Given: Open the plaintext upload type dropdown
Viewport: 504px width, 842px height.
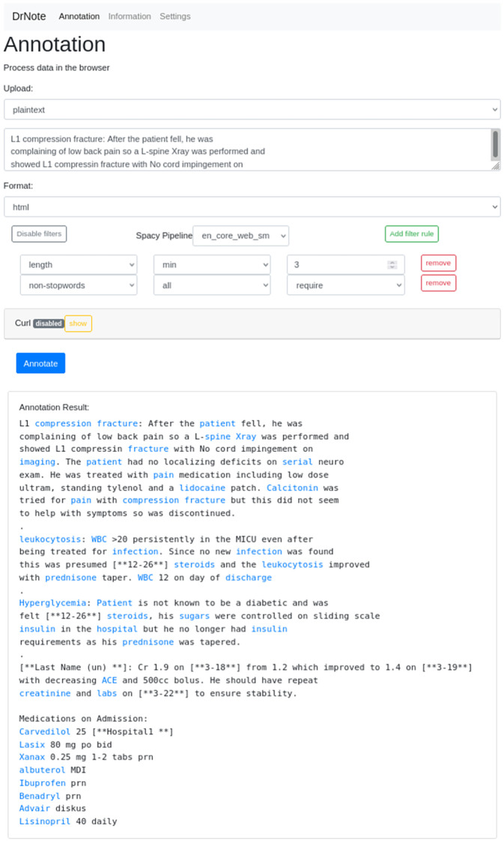Looking at the screenshot, I should click(x=252, y=109).
